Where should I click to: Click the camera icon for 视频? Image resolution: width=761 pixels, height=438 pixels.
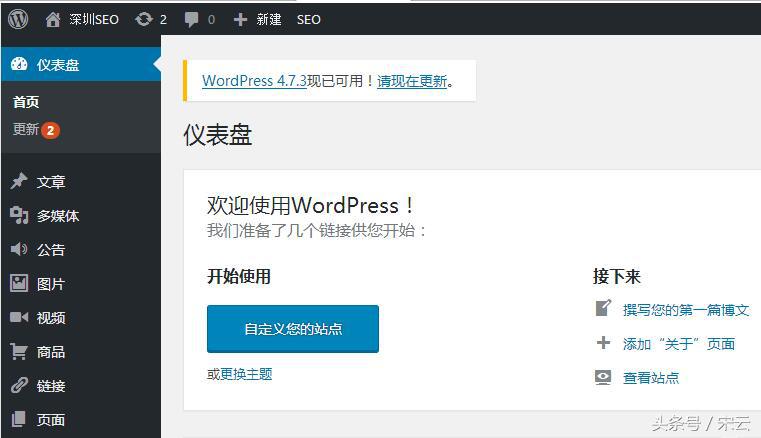(x=19, y=317)
